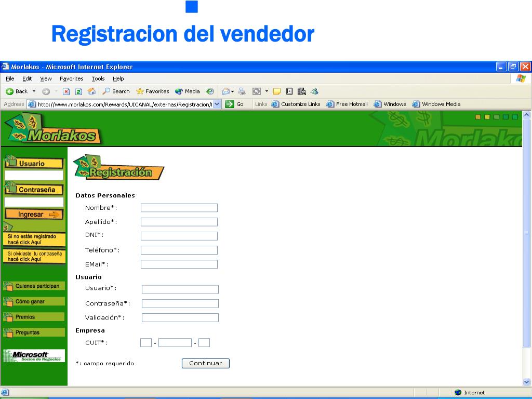Click the page scrollbar down arrow
532x399 pixels.
pyautogui.click(x=526, y=382)
